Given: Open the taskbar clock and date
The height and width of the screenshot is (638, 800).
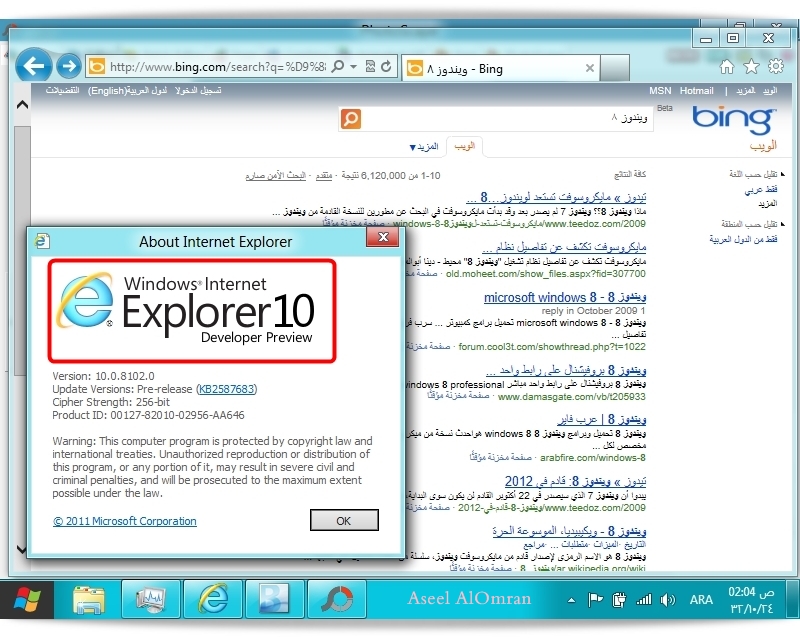Looking at the screenshot, I should (x=751, y=600).
